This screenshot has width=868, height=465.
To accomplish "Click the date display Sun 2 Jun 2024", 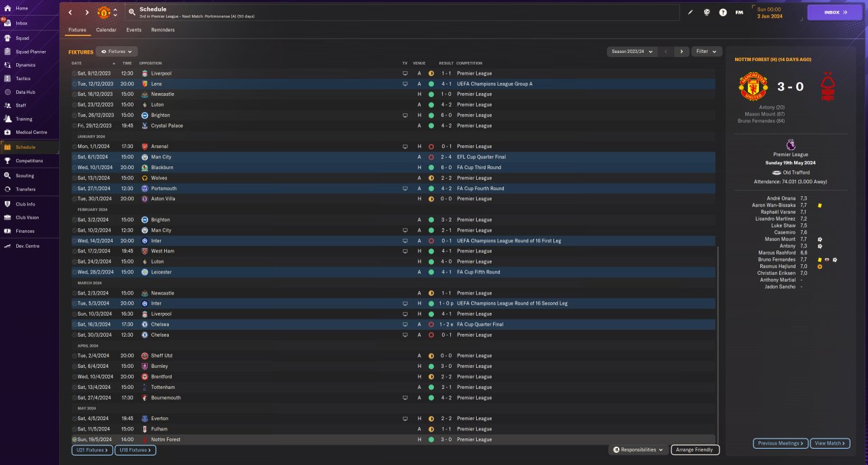I will (x=770, y=12).
